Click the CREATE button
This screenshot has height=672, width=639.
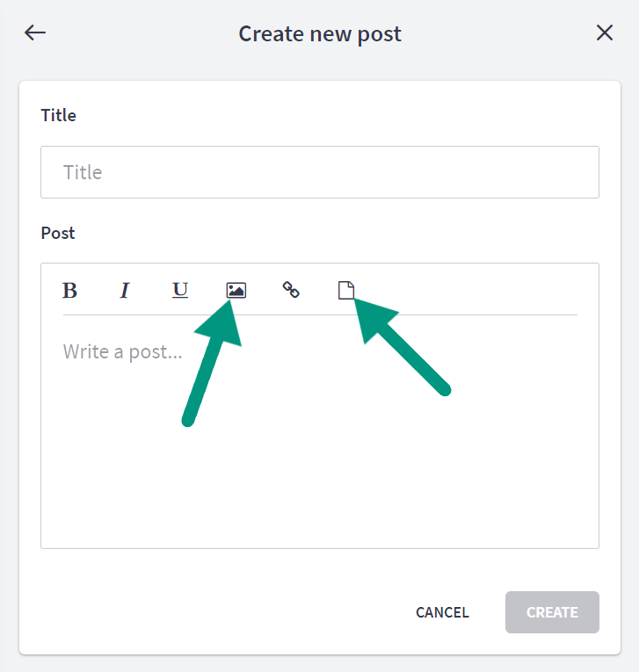pyautogui.click(x=552, y=612)
